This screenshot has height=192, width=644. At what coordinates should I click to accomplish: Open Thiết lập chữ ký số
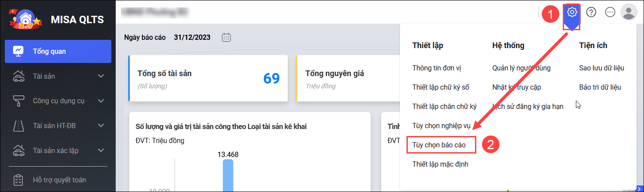pyautogui.click(x=441, y=87)
